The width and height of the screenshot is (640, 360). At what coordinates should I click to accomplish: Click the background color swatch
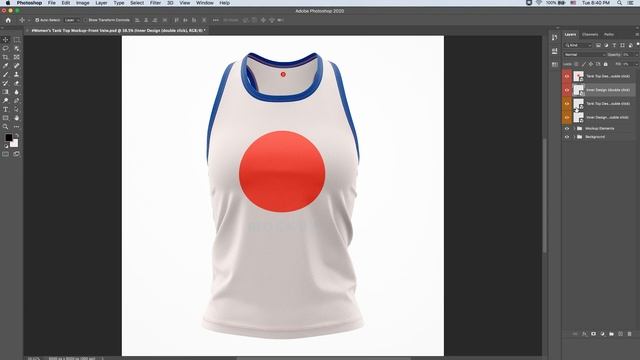pyautogui.click(x=15, y=144)
